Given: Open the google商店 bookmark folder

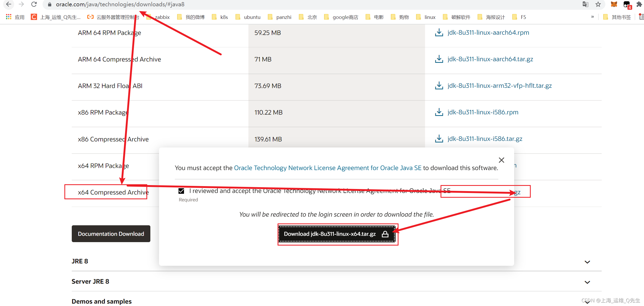Looking at the screenshot, I should (341, 17).
